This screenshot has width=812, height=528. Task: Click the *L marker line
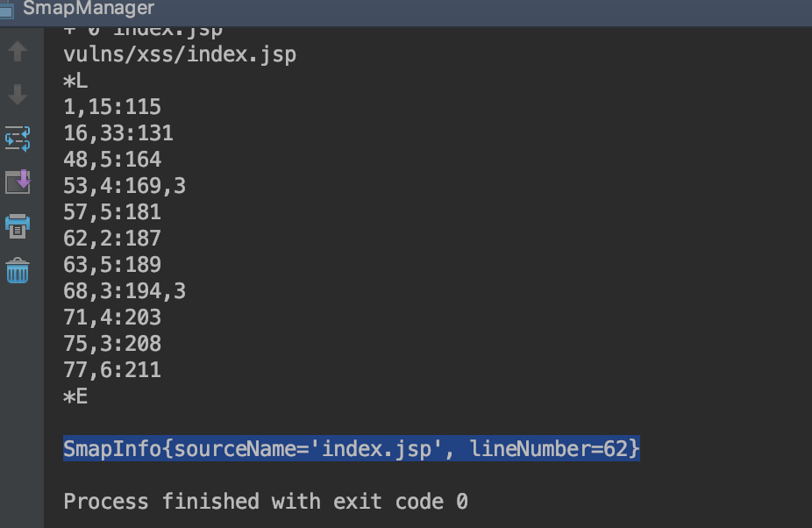(75, 81)
